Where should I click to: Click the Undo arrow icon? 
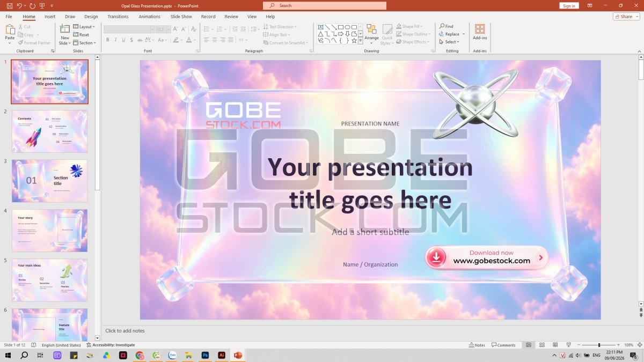coord(19,5)
